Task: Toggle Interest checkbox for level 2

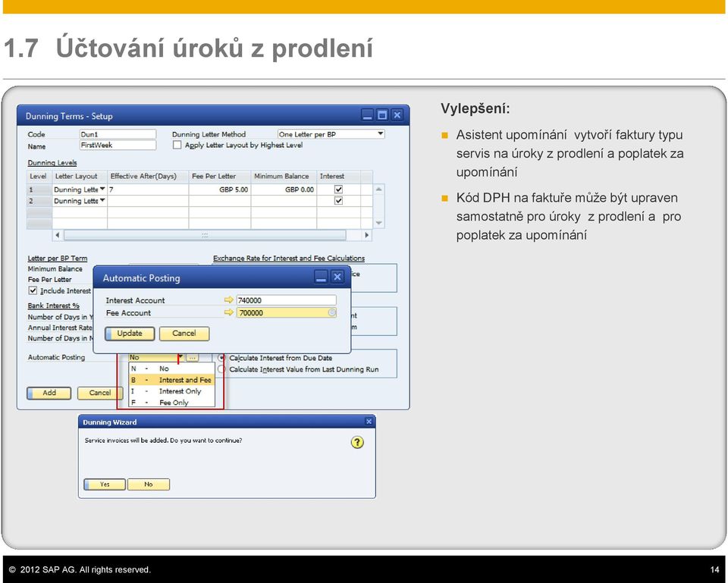Action: [x=338, y=200]
